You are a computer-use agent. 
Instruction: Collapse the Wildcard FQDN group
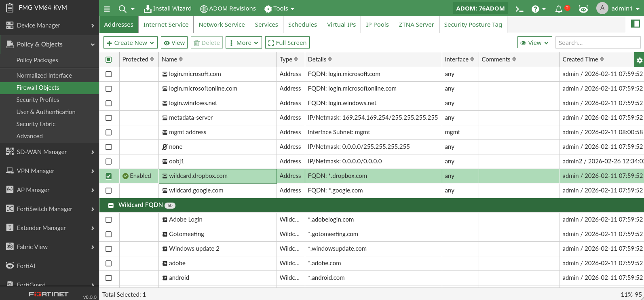[x=111, y=205]
